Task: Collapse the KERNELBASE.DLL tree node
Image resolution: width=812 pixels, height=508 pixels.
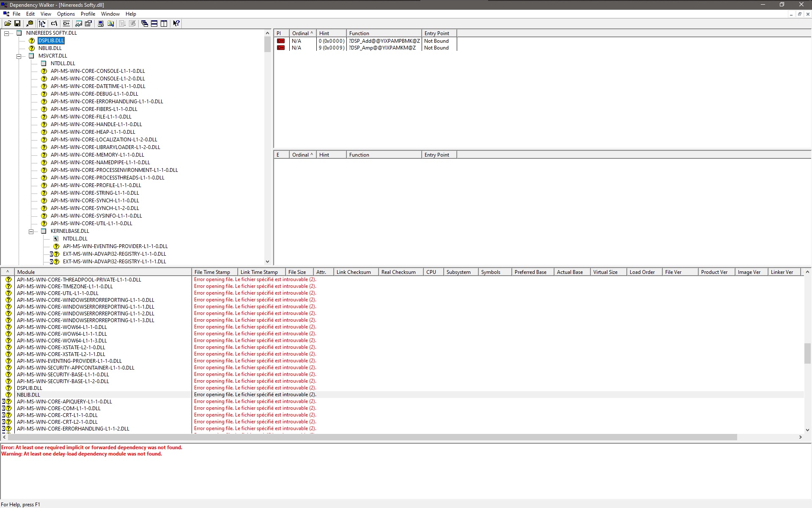Action: tap(31, 231)
